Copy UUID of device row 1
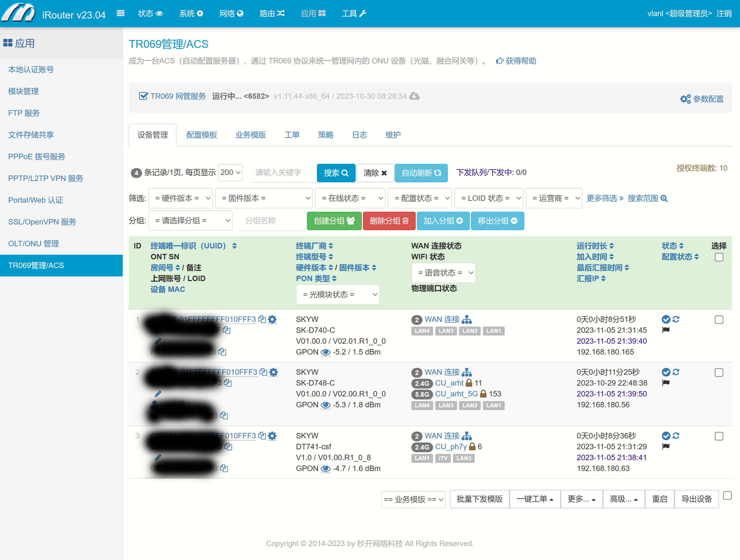 tap(262, 319)
